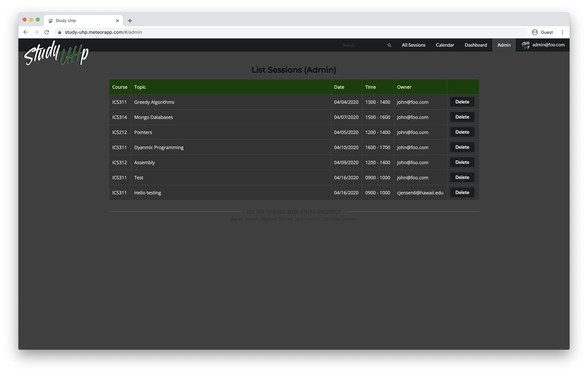Click the Topic column header
This screenshot has width=588, height=374.
(x=231, y=87)
